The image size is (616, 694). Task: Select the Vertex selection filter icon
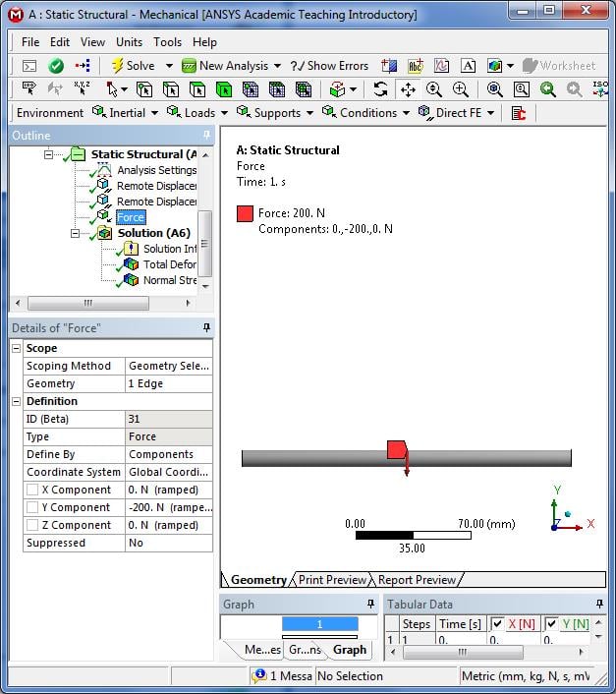[144, 89]
